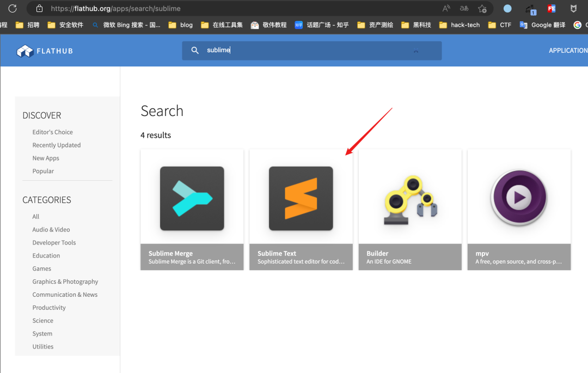This screenshot has height=373, width=588.
Task: Click the address bar URL
Action: pos(115,8)
